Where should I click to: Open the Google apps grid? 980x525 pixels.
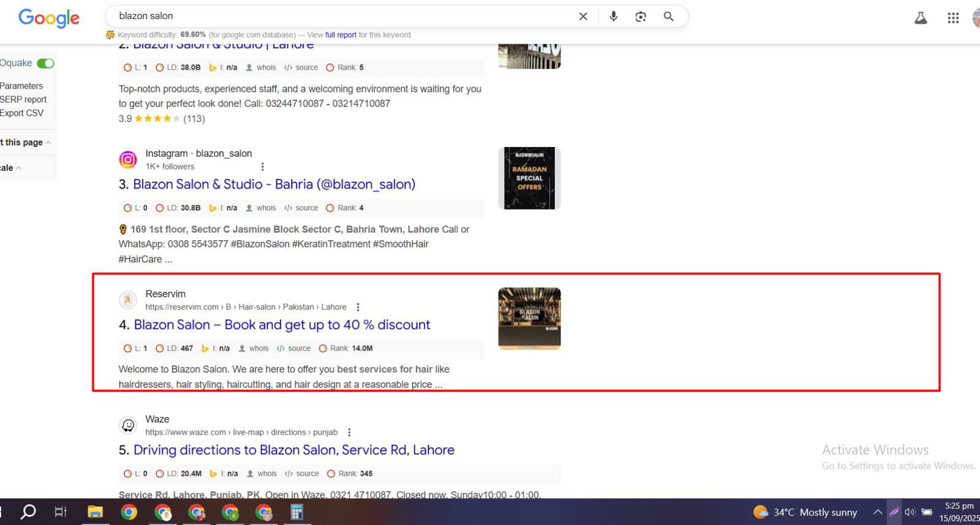(953, 18)
